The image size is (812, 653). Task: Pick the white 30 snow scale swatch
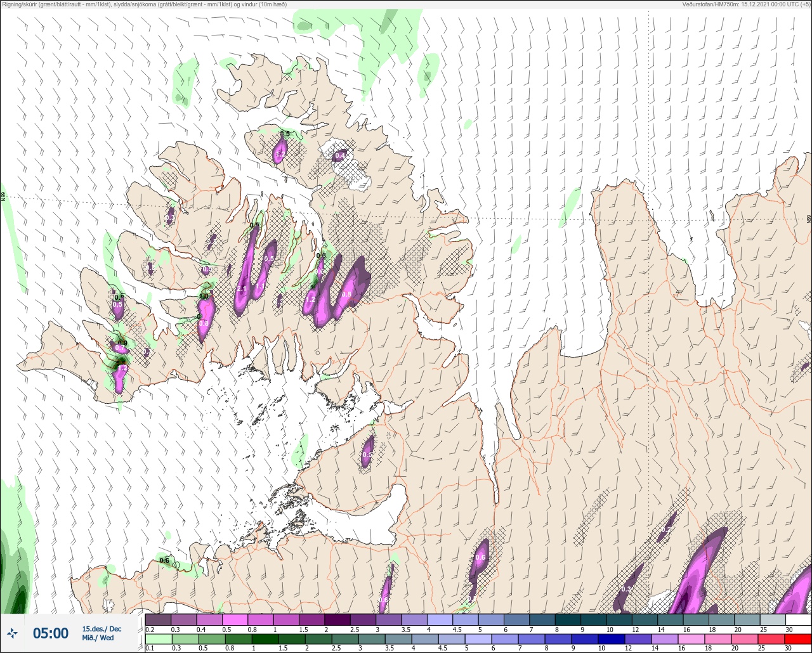(798, 619)
